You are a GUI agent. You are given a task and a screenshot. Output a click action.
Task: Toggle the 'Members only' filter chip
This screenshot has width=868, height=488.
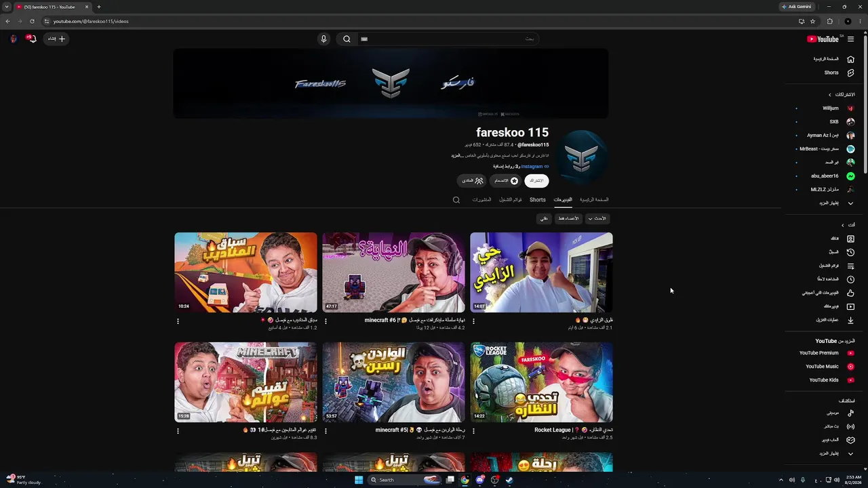pos(568,218)
